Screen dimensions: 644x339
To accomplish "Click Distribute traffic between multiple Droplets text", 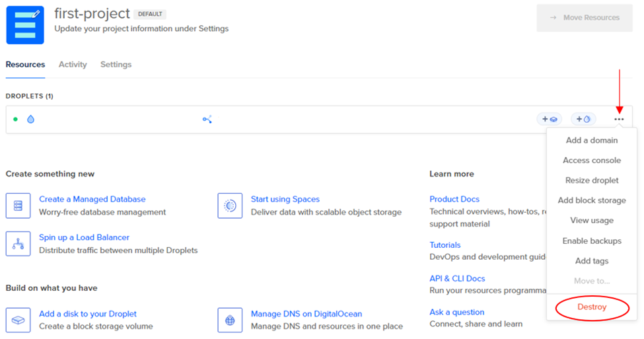I will pyautogui.click(x=118, y=250).
